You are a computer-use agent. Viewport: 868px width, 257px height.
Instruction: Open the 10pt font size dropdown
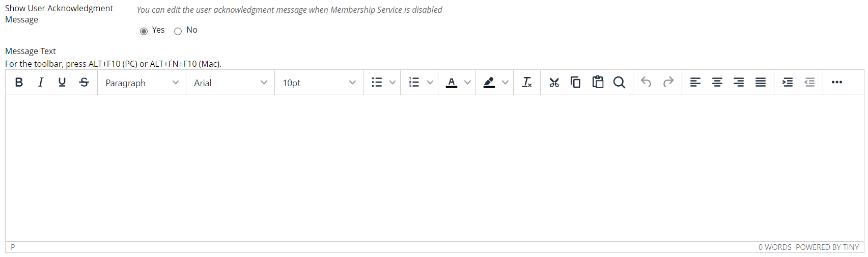[x=319, y=83]
